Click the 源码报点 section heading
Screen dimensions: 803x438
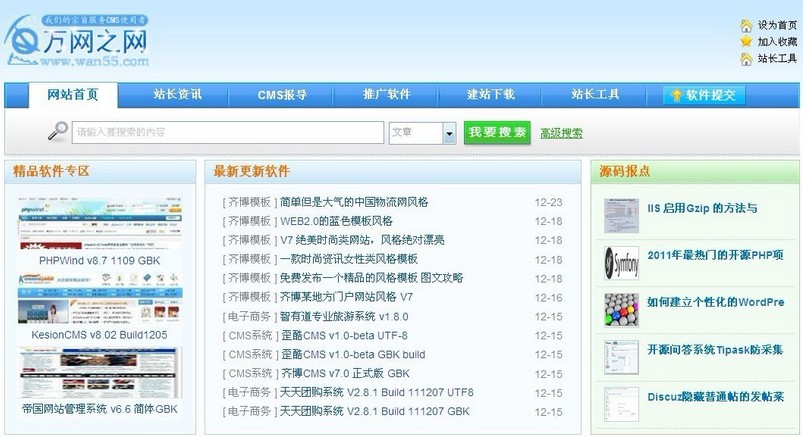[x=625, y=171]
